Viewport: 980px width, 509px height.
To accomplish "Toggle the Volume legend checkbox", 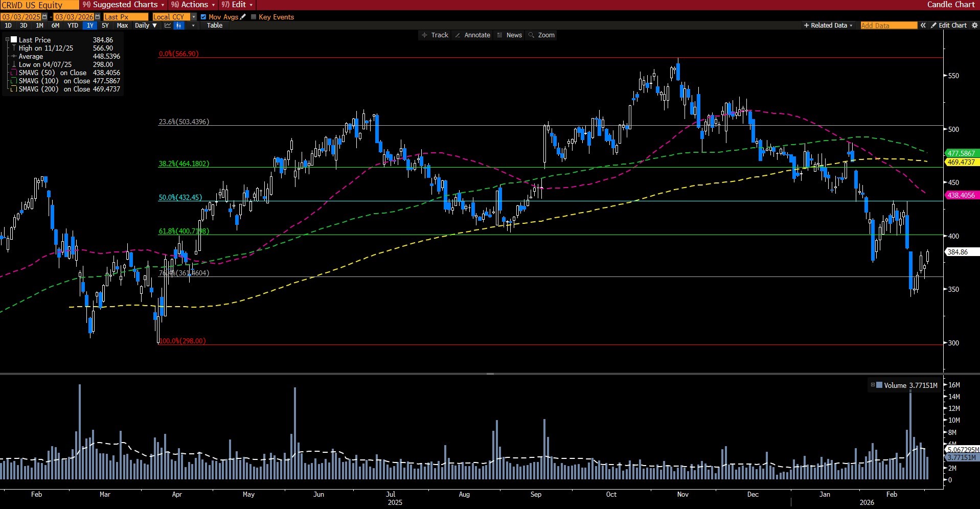I will tap(873, 385).
